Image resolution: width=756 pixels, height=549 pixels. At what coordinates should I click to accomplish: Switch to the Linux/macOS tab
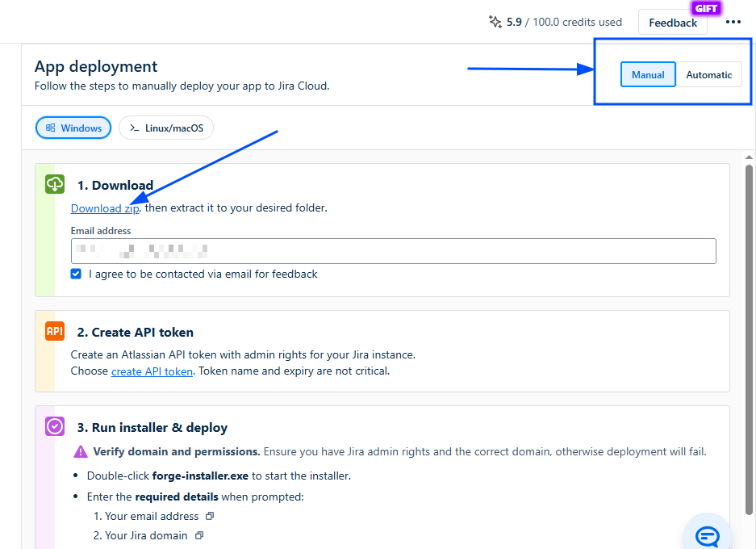point(166,128)
